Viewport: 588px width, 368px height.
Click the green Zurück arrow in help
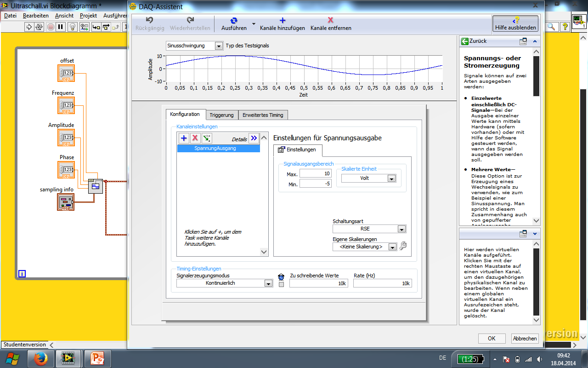click(x=465, y=41)
